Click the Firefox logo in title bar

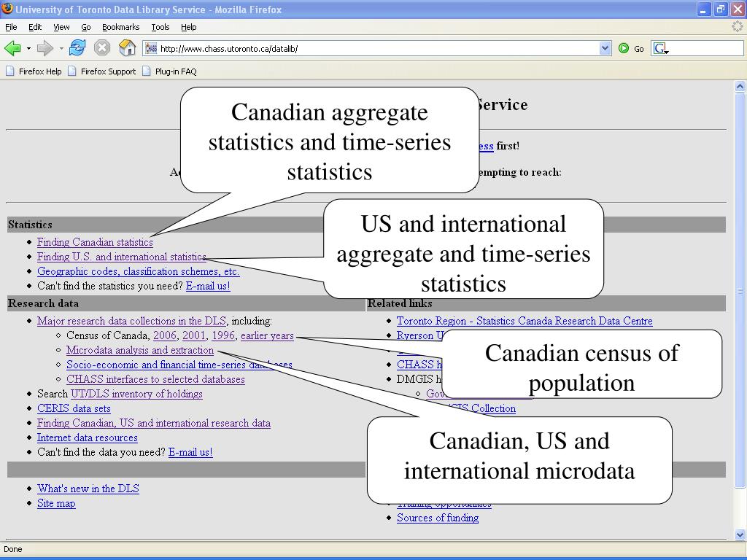click(x=7, y=9)
